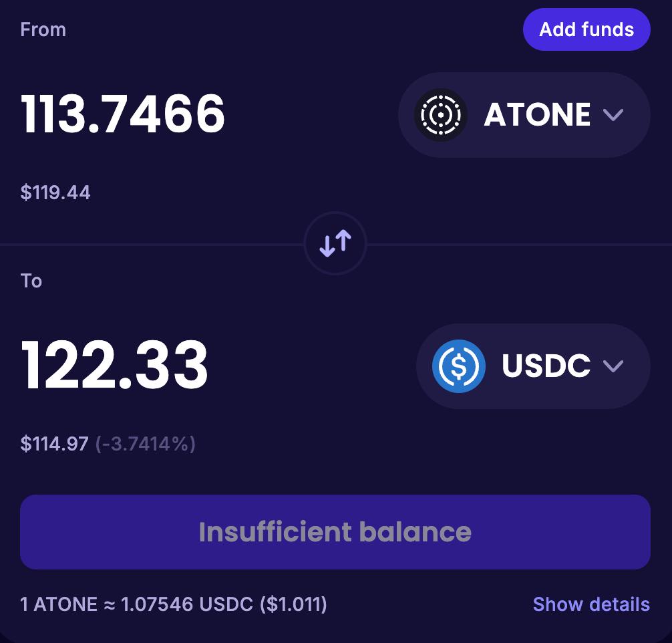Screen dimensions: 672x643
Task: Click the Insufficient balance button
Action: click(335, 532)
